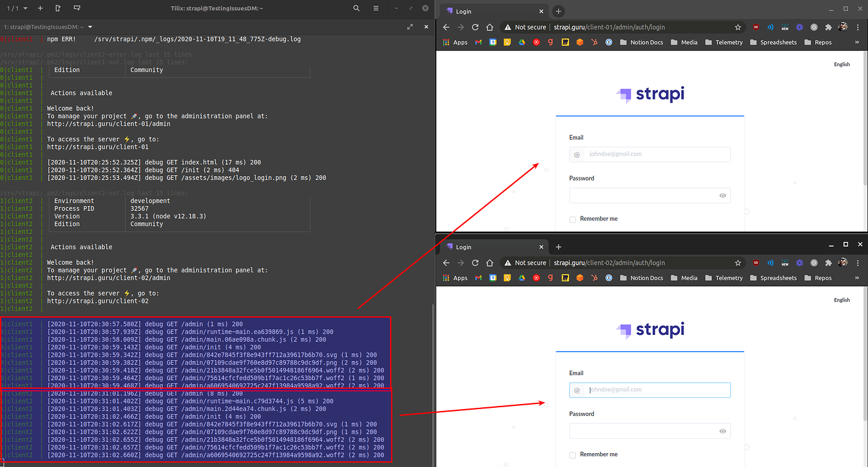Click the 1Password bookmark icon
Image resolution: width=868 pixels, height=467 pixels.
(608, 42)
